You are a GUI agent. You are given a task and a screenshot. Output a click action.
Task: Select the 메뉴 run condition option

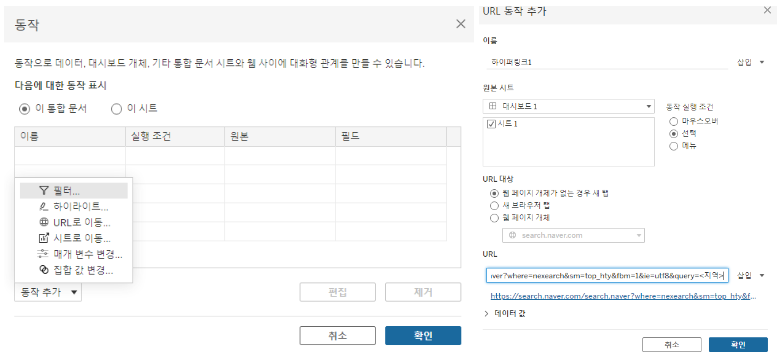pos(674,146)
